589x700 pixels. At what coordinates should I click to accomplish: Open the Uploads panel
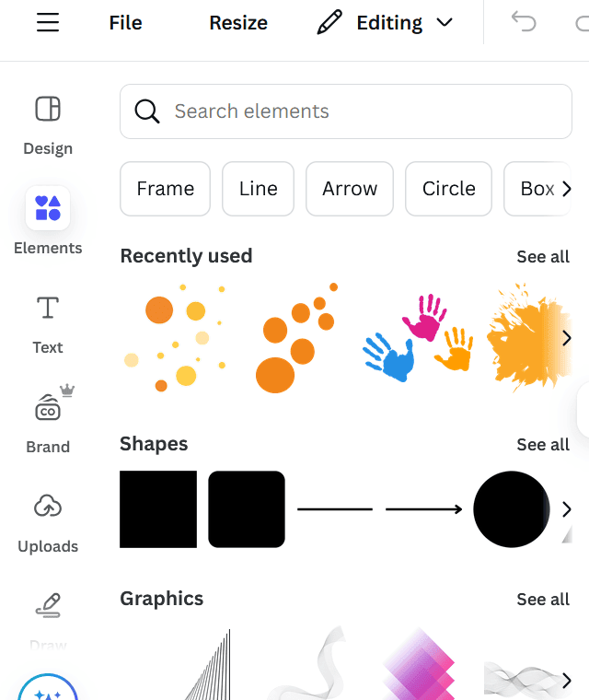tap(48, 520)
